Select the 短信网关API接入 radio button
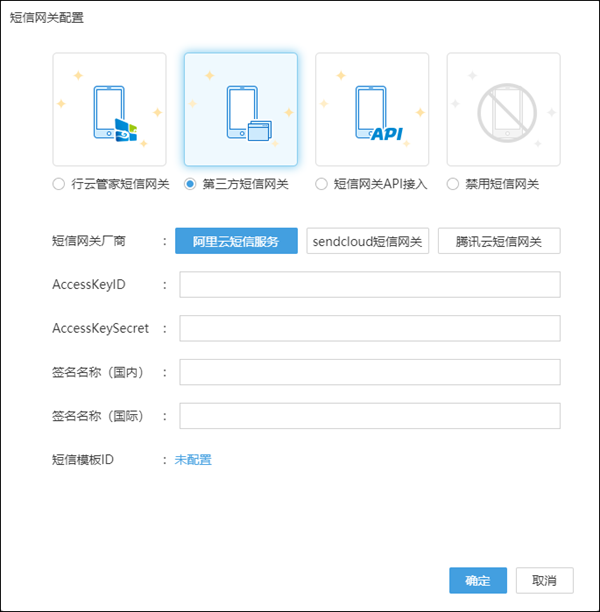The image size is (600, 612). click(321, 184)
